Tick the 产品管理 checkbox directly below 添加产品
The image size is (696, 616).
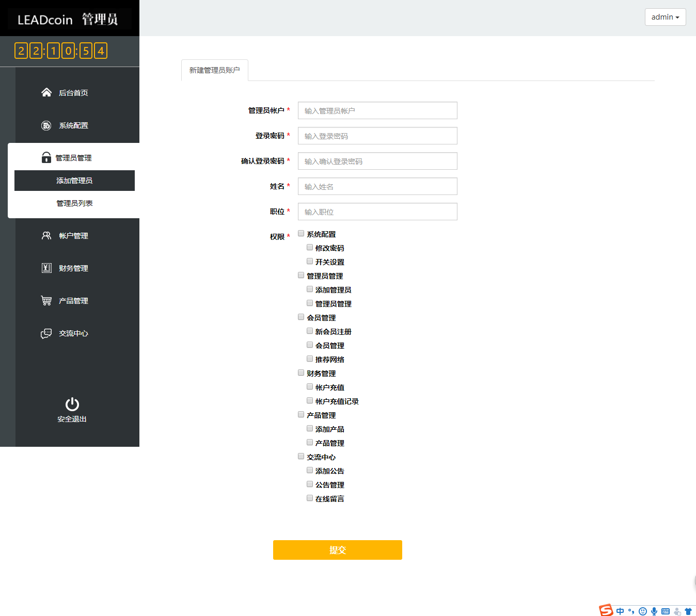(x=310, y=443)
